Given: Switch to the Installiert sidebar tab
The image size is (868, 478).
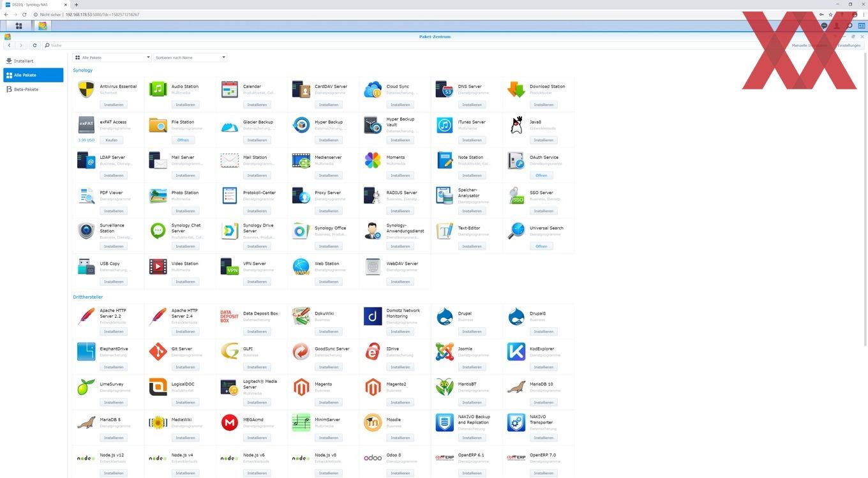Looking at the screenshot, I should 33,61.
